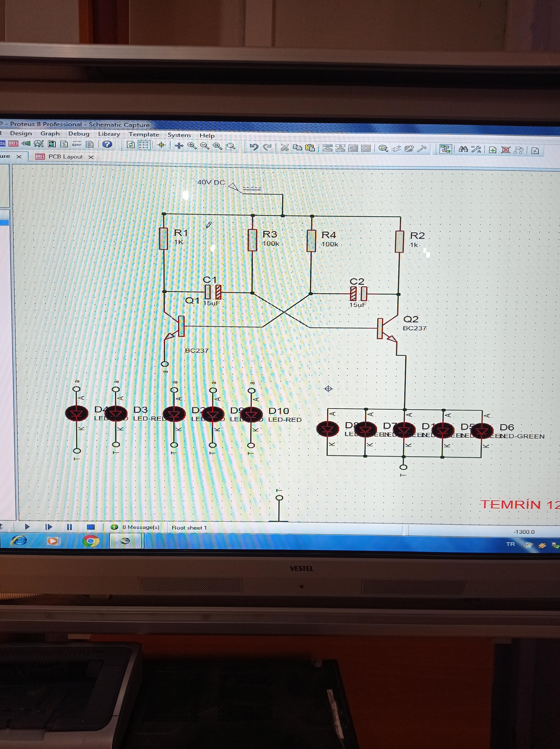Switch to the PCB Layout tab
This screenshot has width=560, height=749.
[65, 156]
